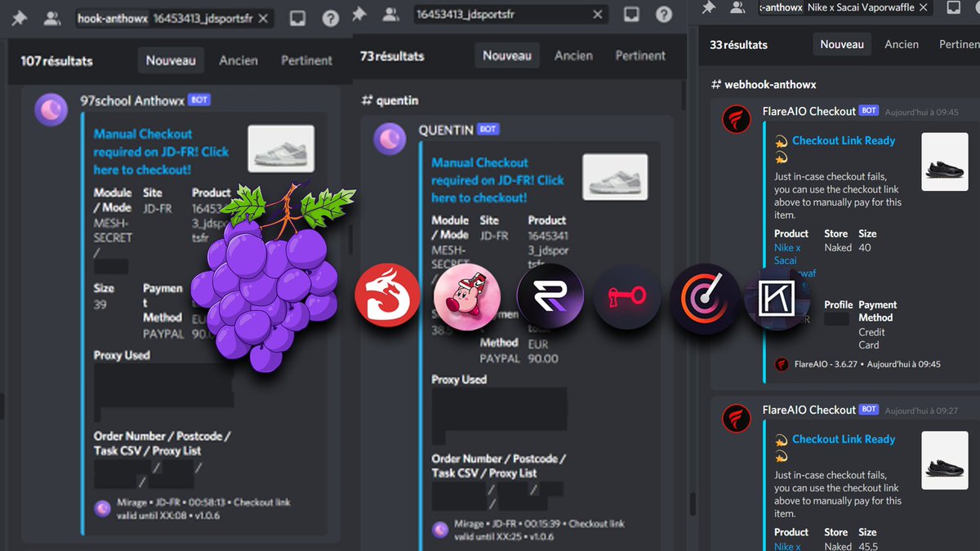Select Nouveau tab in the 33 résultats panel
Image resolution: width=980 pixels, height=551 pixels.
click(x=842, y=44)
